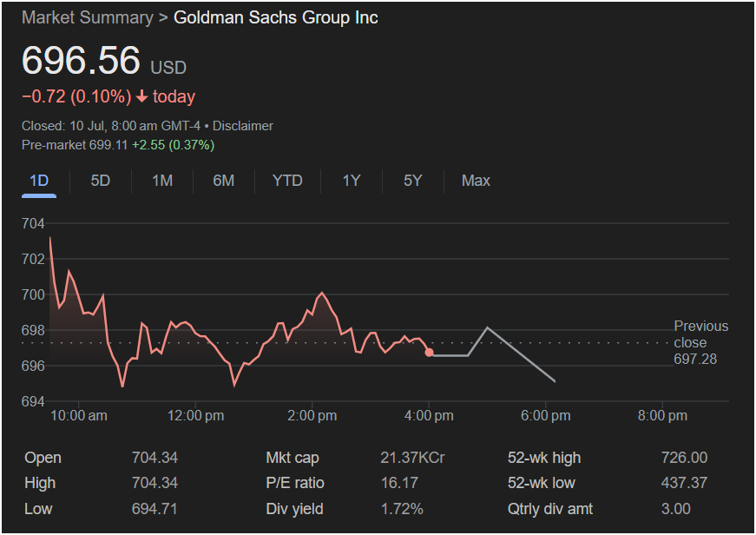
Task: Click the 4:00 pm axis label
Action: [x=429, y=416]
